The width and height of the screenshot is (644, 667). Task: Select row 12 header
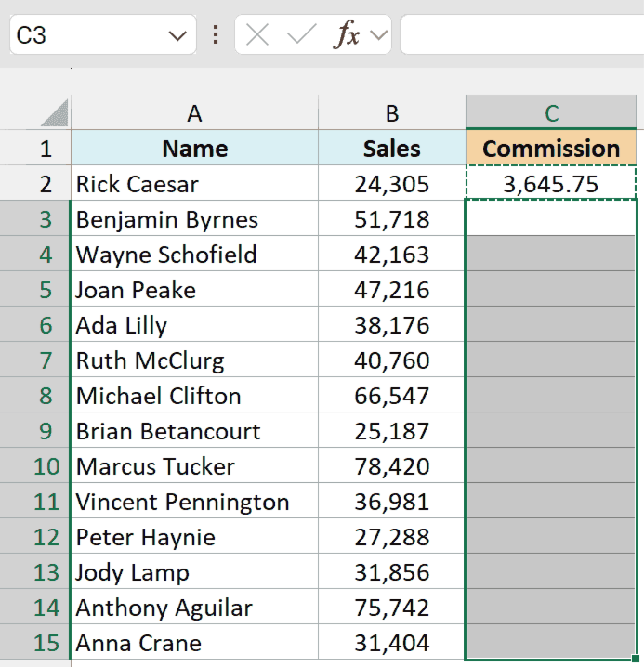click(x=35, y=536)
